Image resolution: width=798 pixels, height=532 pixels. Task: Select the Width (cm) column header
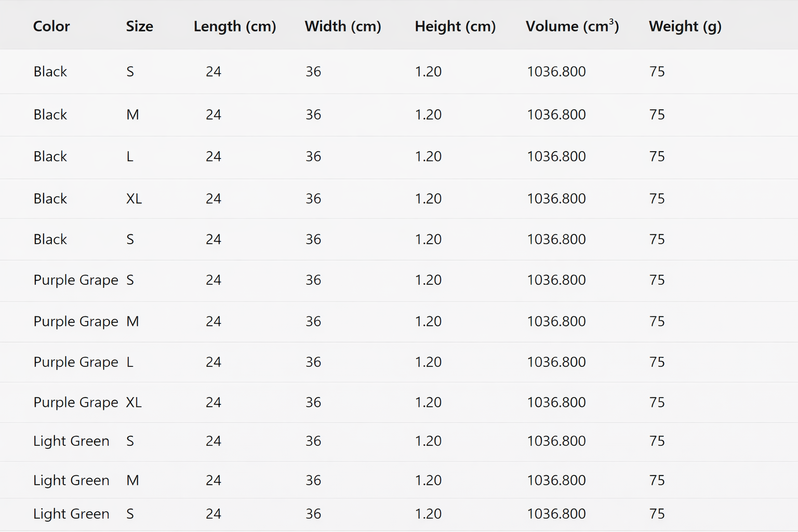[342, 26]
